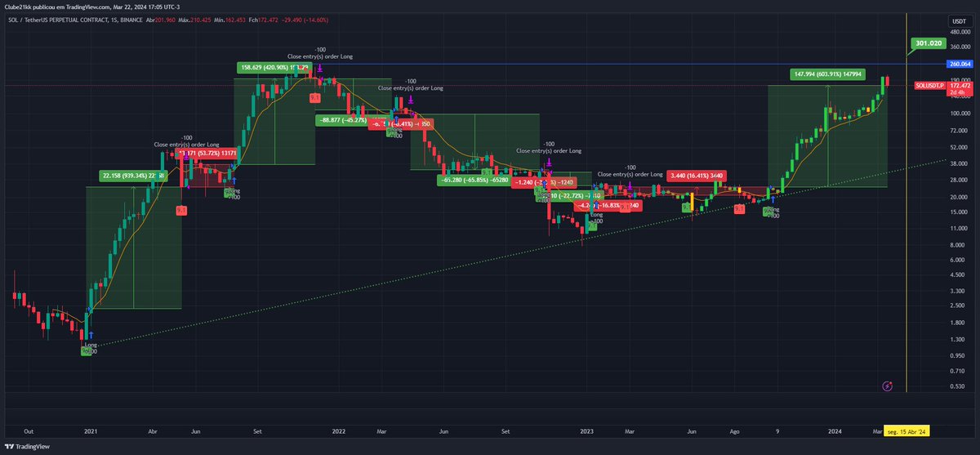Click the 'Out' time axis label
Image resolution: width=980 pixels, height=455 pixels.
[29, 430]
